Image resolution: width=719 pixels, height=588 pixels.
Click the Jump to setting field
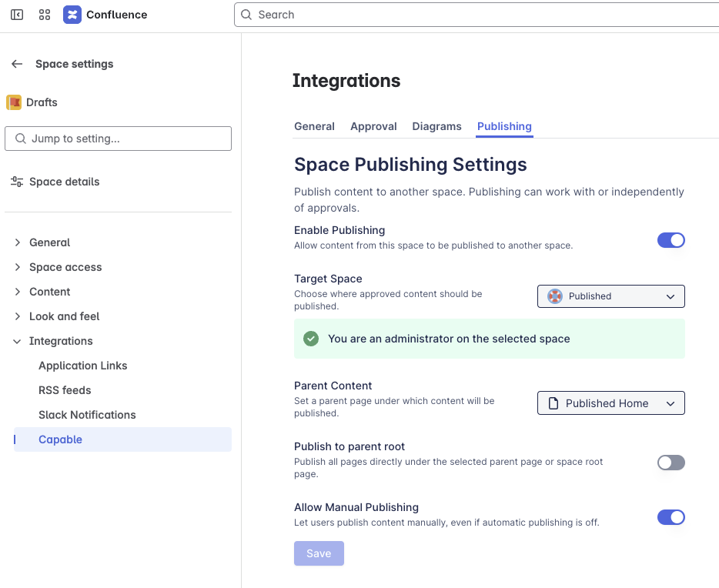click(x=118, y=139)
